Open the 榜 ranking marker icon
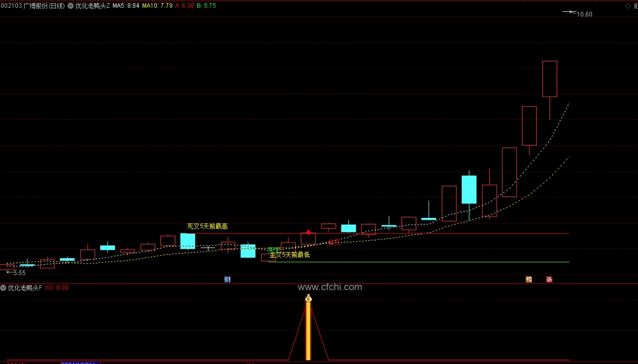Image resolution: width=638 pixels, height=364 pixels. [529, 280]
